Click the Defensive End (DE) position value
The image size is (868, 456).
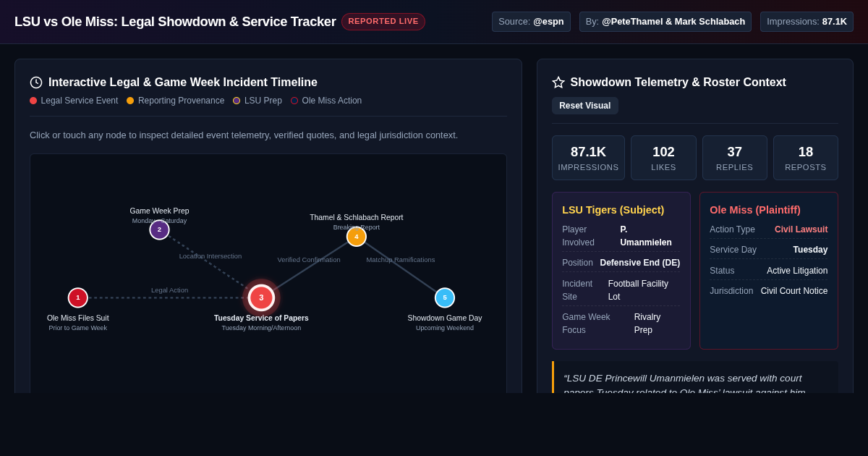click(640, 263)
